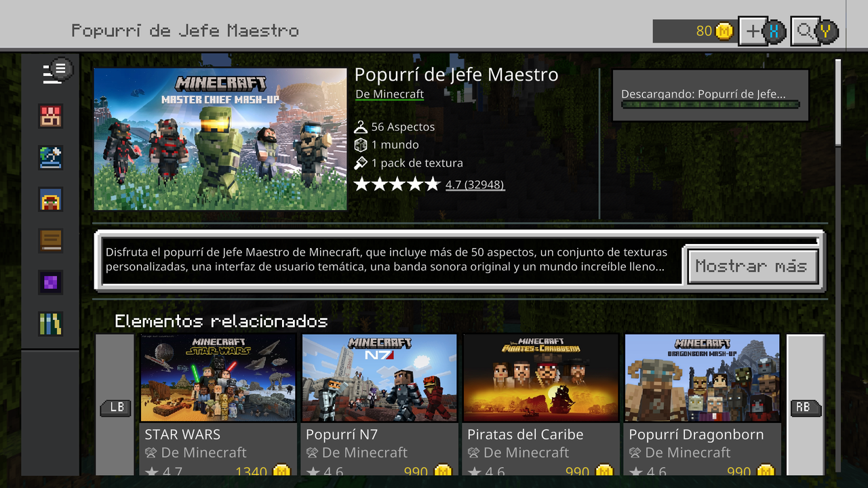Viewport: 868px width, 488px height.
Task: Open the Popurrí Dragonborn pack thumbnail
Action: 703,378
